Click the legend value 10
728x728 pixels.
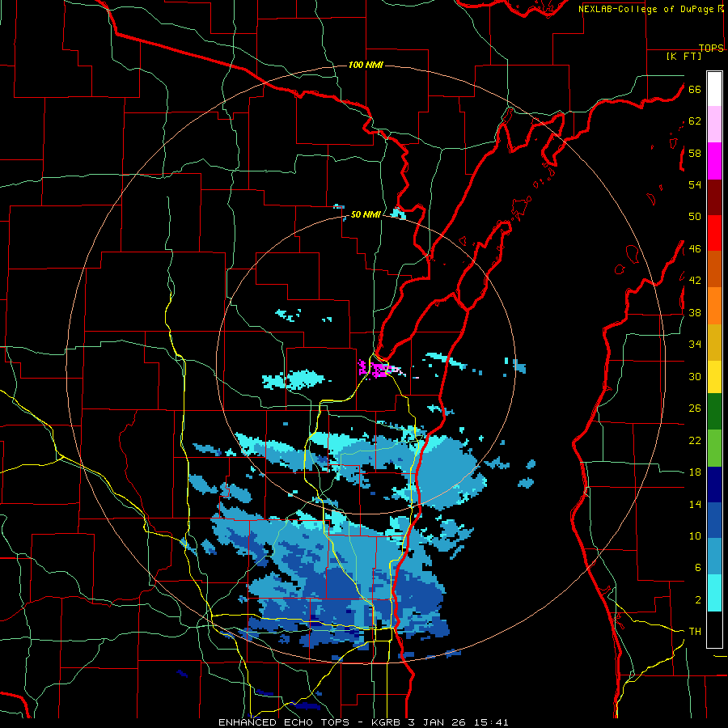click(x=695, y=536)
